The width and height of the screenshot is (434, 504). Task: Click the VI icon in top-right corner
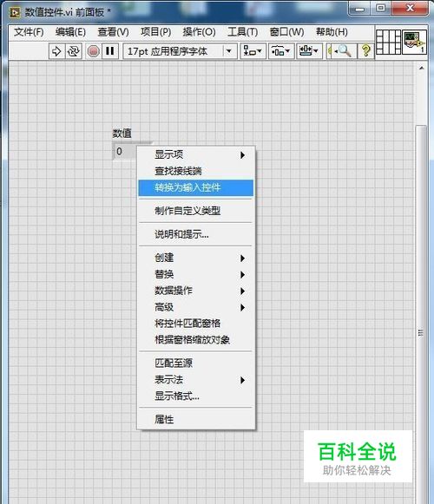415,42
